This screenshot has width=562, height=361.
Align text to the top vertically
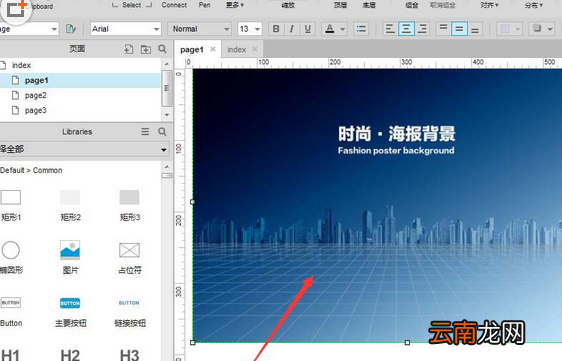(x=443, y=29)
